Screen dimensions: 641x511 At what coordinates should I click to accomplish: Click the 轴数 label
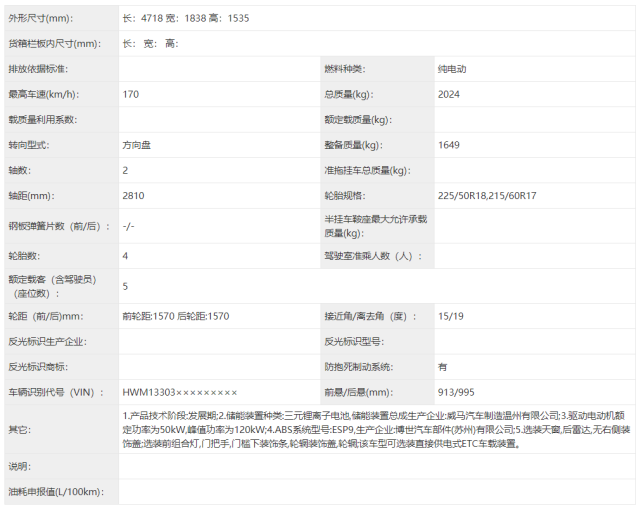(x=19, y=170)
